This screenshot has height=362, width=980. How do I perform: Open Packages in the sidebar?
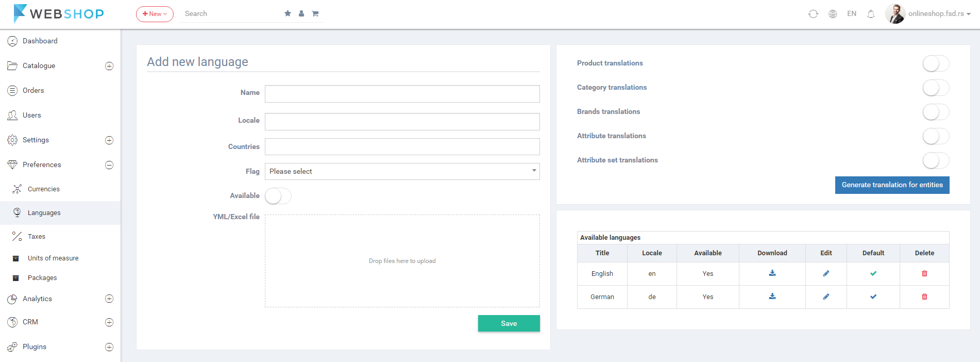tap(42, 277)
